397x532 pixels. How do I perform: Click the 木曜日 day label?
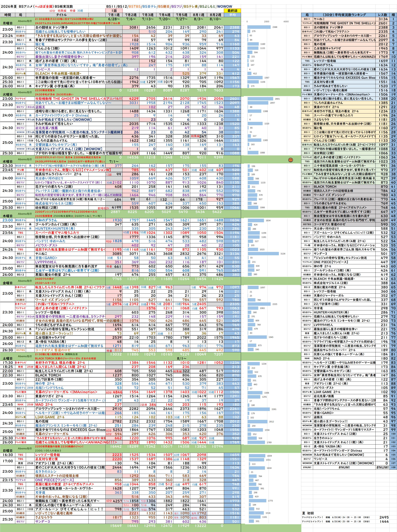pos(8,216)
